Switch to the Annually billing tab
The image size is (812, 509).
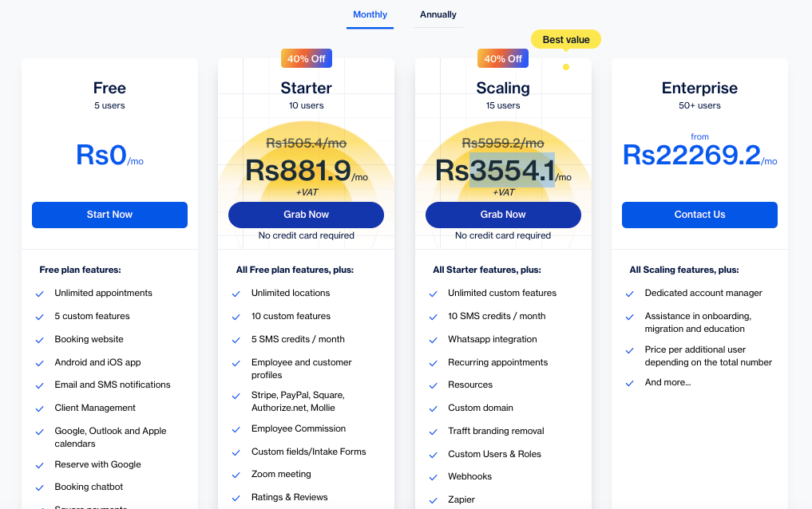pyautogui.click(x=438, y=14)
